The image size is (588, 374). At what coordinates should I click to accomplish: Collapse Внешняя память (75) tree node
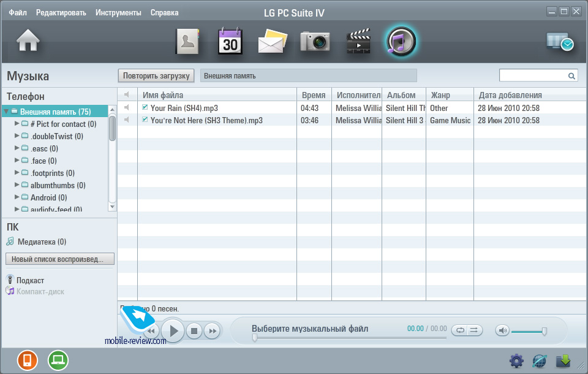coord(6,112)
